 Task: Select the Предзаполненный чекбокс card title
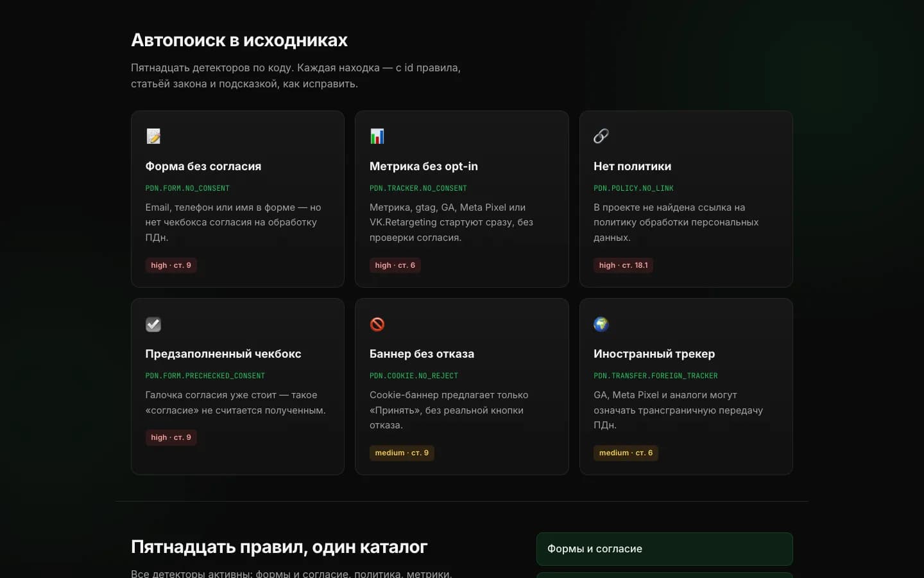[223, 354]
